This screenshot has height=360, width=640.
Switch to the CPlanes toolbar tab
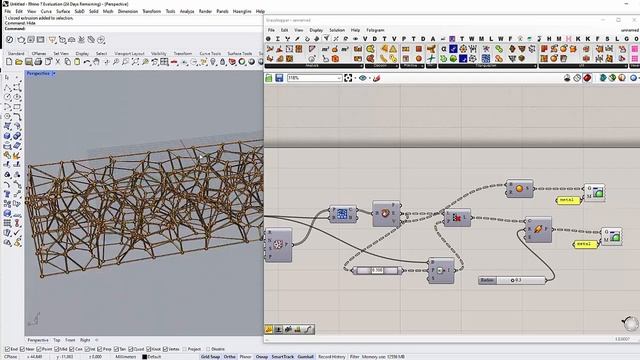pyautogui.click(x=39, y=53)
